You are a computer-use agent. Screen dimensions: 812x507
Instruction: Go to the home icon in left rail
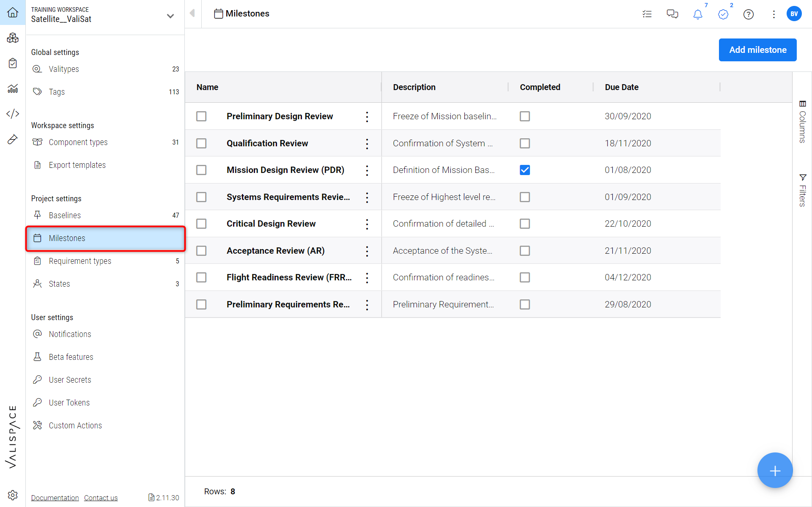13,13
